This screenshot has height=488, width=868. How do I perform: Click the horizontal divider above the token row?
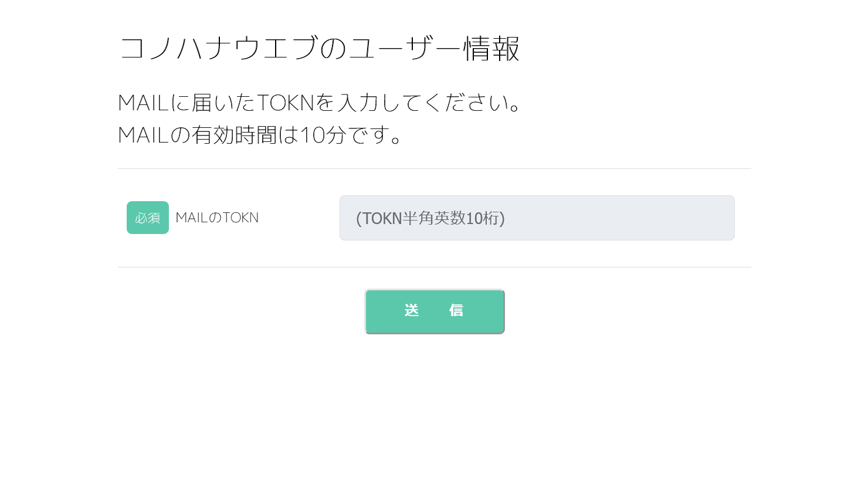click(434, 169)
